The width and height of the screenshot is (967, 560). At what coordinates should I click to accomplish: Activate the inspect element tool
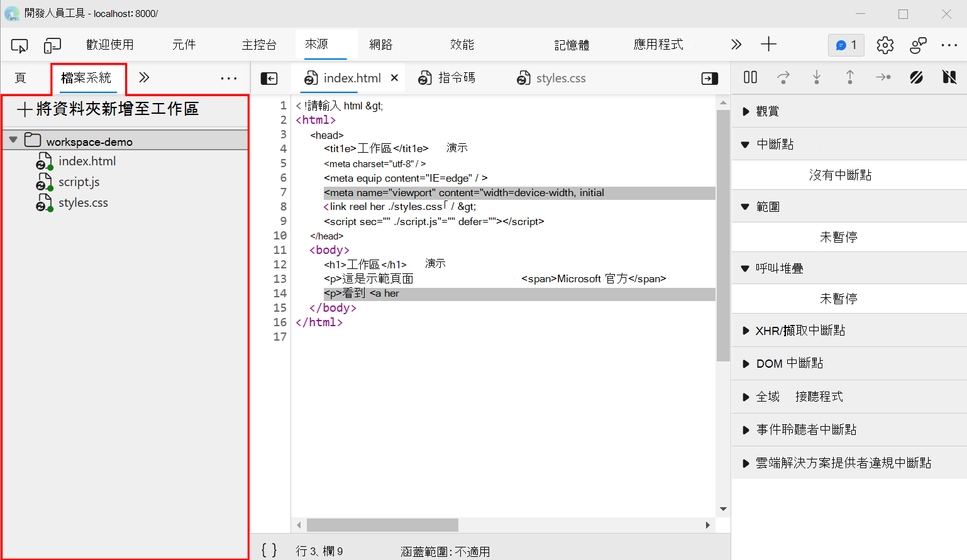coord(19,45)
